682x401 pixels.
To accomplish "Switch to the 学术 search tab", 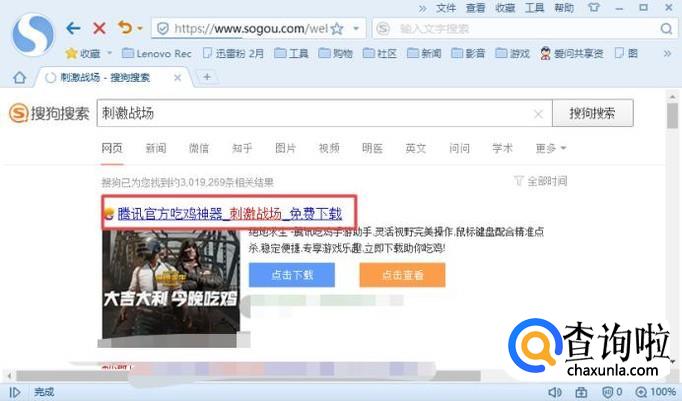I will [502, 148].
